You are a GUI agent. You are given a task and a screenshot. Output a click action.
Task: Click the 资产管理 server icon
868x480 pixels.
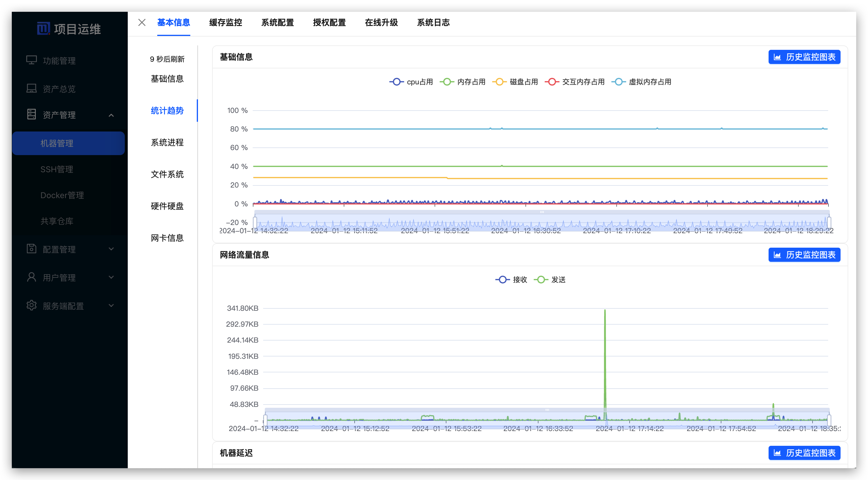pos(31,114)
